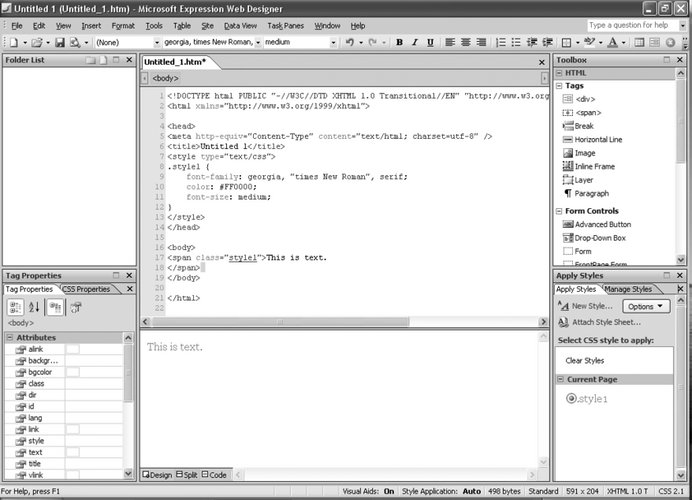Toggle Visual Aids in the status bar
Image resolution: width=692 pixels, height=500 pixels.
pyautogui.click(x=387, y=492)
